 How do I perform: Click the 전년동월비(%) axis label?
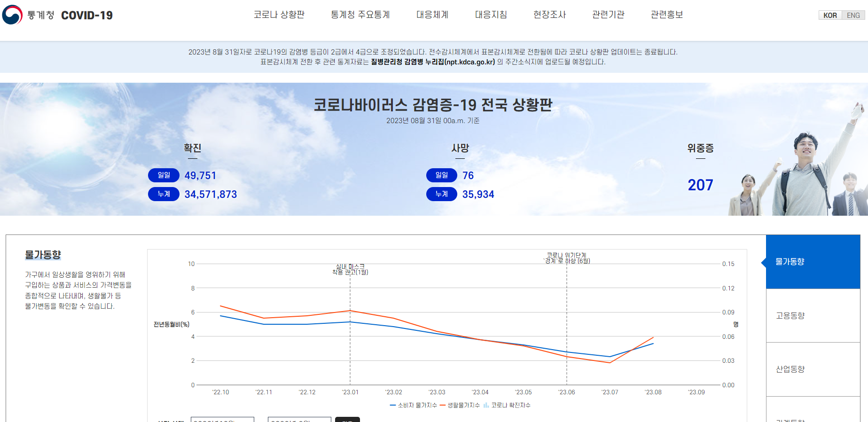point(172,324)
